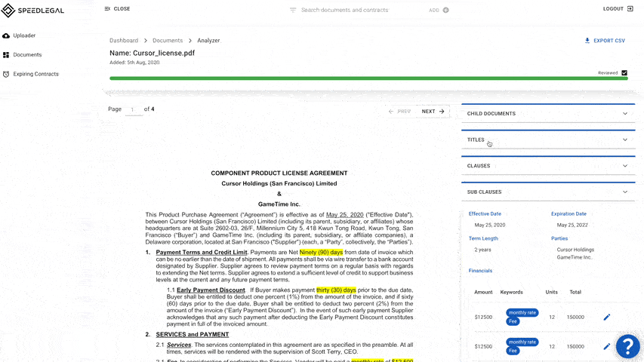The height and width of the screenshot is (362, 644).
Task: Click the highlighted 'Ninety (90) days' text
Action: tap(321, 253)
